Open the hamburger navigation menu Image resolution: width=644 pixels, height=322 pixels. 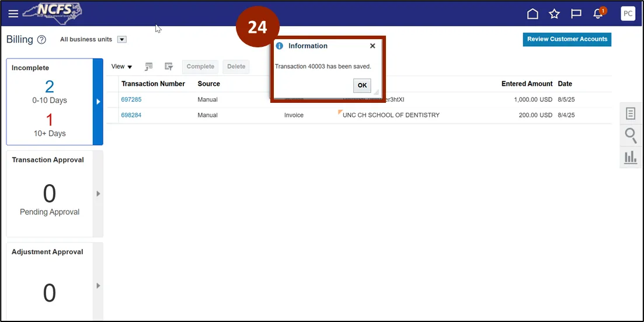(x=13, y=13)
